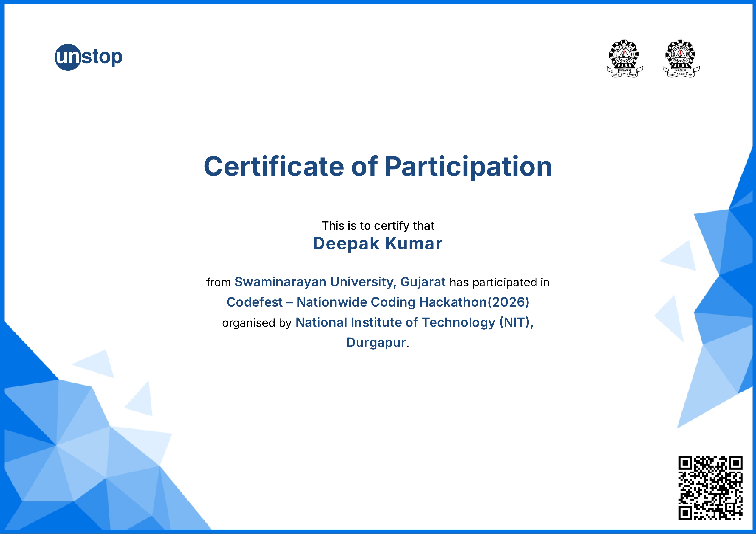Click the Codefest Nationwide Coding Hackathon(2026) title

coord(378,302)
